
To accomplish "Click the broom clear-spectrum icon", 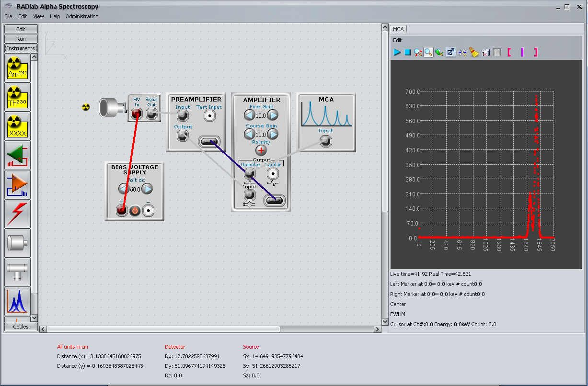I will pos(474,52).
